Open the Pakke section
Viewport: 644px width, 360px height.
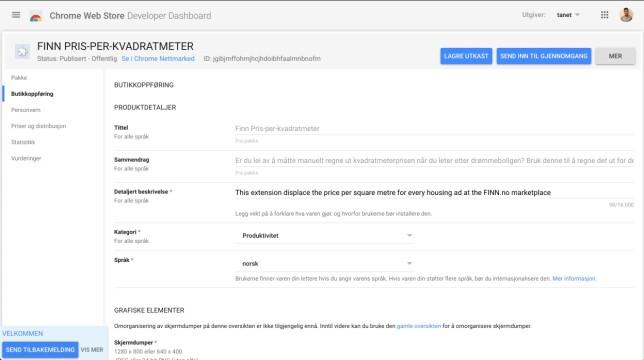point(19,78)
